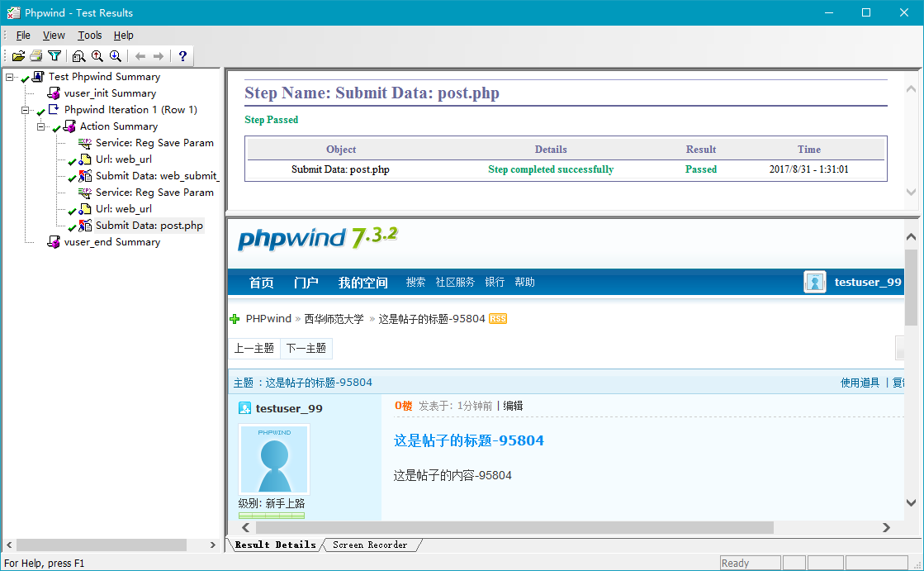The width and height of the screenshot is (924, 571).
Task: Open the File menu
Action: point(23,36)
